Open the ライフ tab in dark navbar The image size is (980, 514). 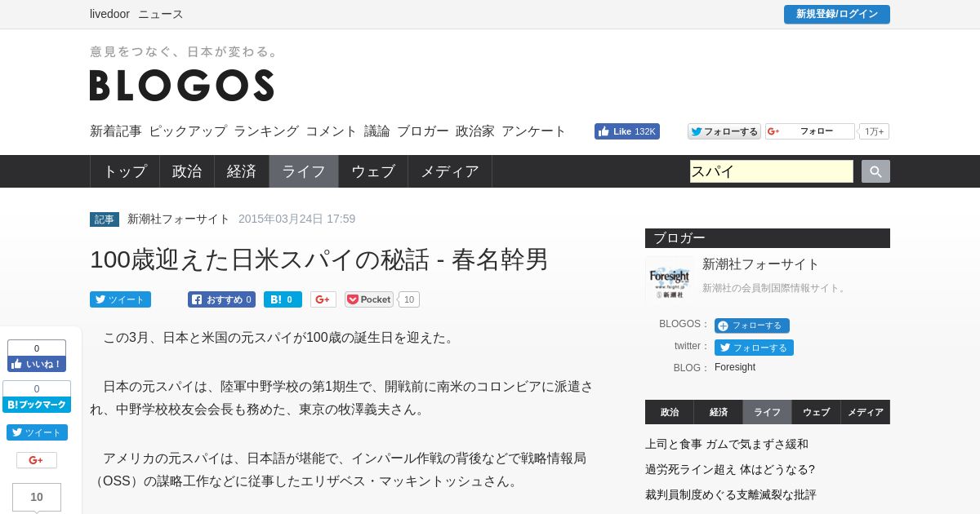pyautogui.click(x=304, y=171)
